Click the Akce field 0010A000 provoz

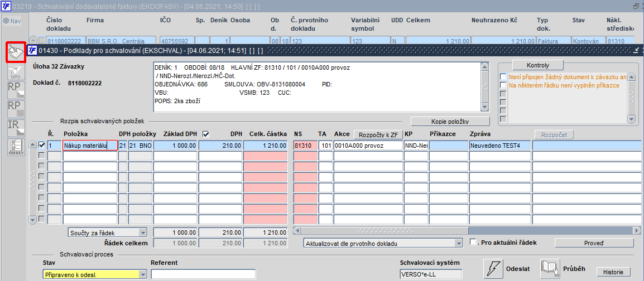368,145
